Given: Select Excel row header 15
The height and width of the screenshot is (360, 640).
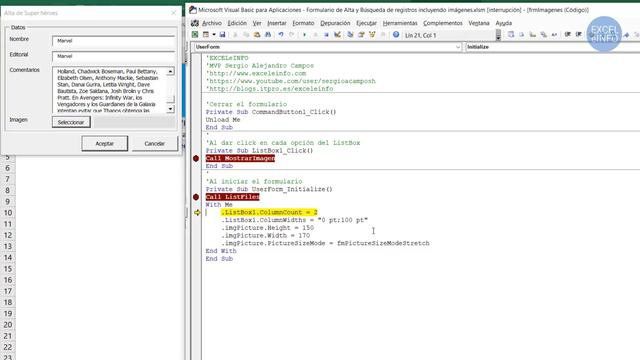Looking at the screenshot, I should [8, 269].
